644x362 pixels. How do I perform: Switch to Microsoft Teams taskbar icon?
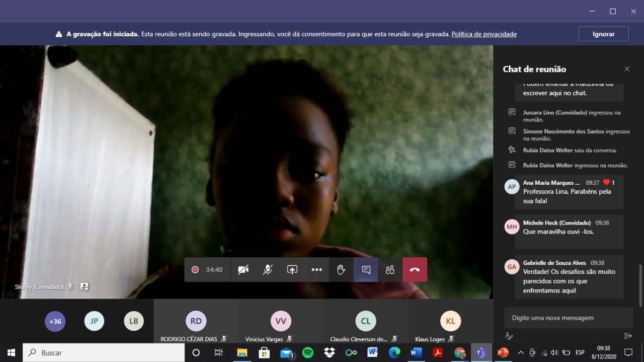coord(481,352)
